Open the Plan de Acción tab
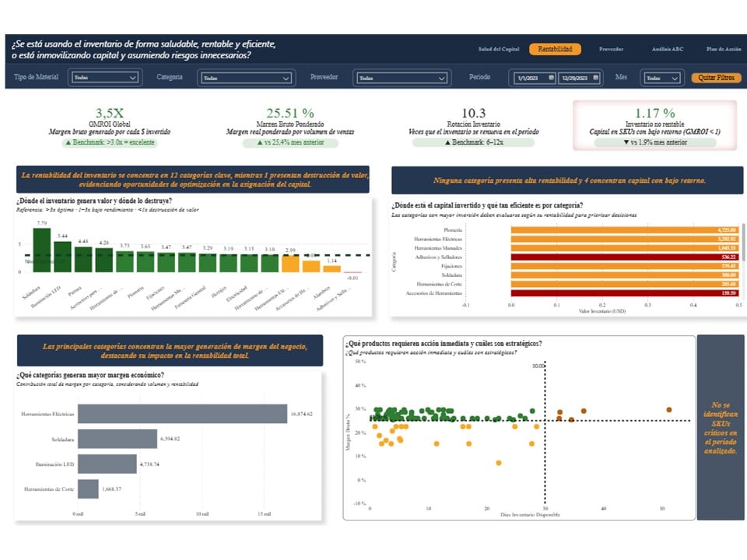 pos(724,49)
